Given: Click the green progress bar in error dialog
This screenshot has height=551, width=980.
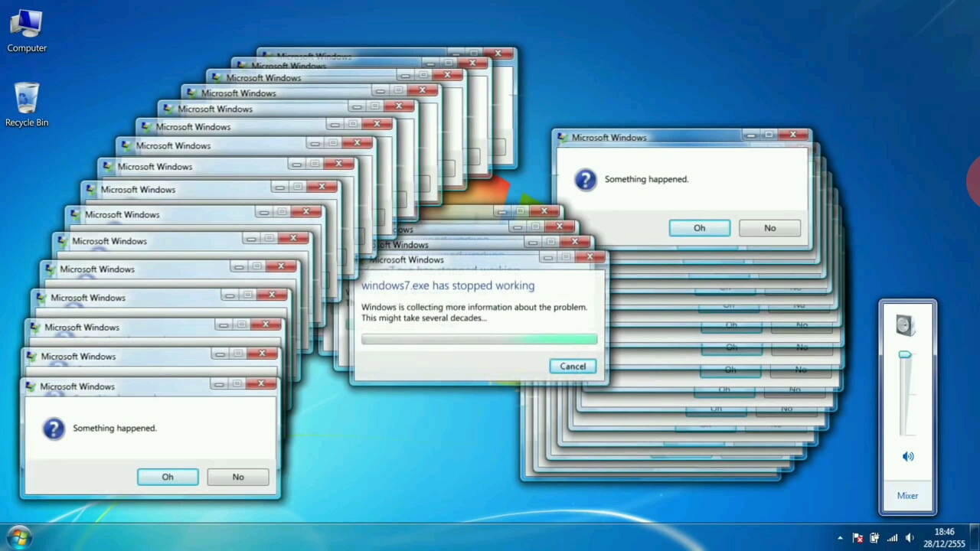Looking at the screenshot, I should click(479, 338).
